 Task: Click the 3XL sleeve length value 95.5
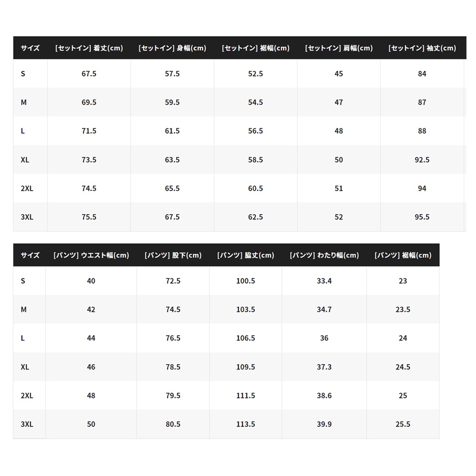[422, 217]
